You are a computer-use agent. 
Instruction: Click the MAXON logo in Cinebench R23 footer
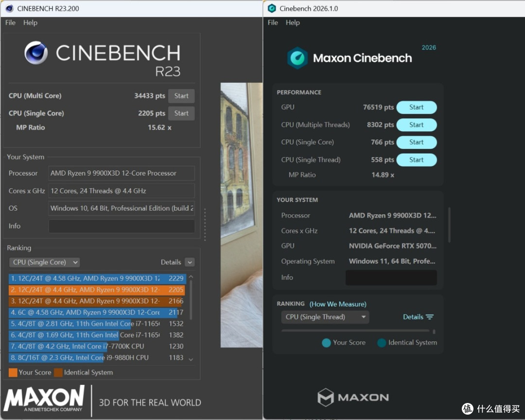pyautogui.click(x=44, y=398)
